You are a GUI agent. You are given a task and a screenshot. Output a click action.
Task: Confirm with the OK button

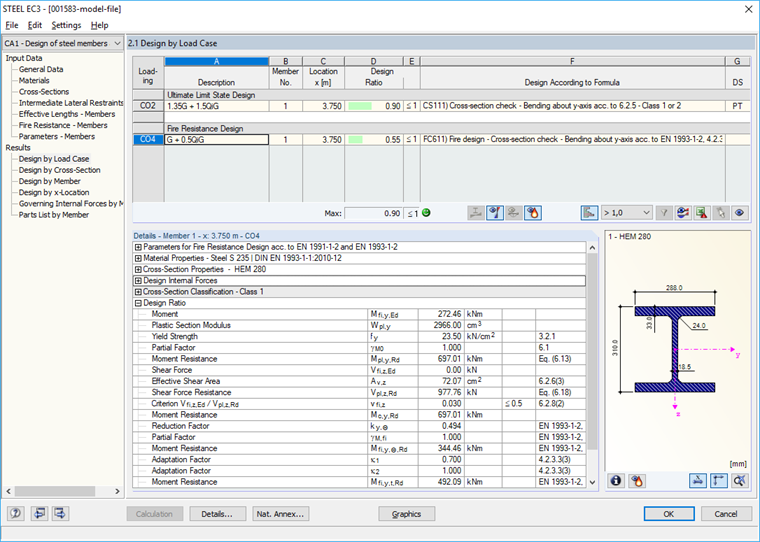pos(669,514)
